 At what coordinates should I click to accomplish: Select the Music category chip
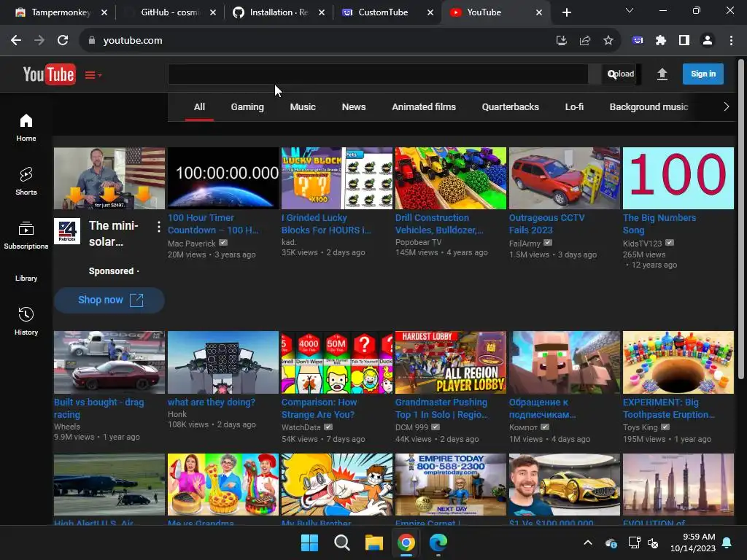(x=303, y=107)
